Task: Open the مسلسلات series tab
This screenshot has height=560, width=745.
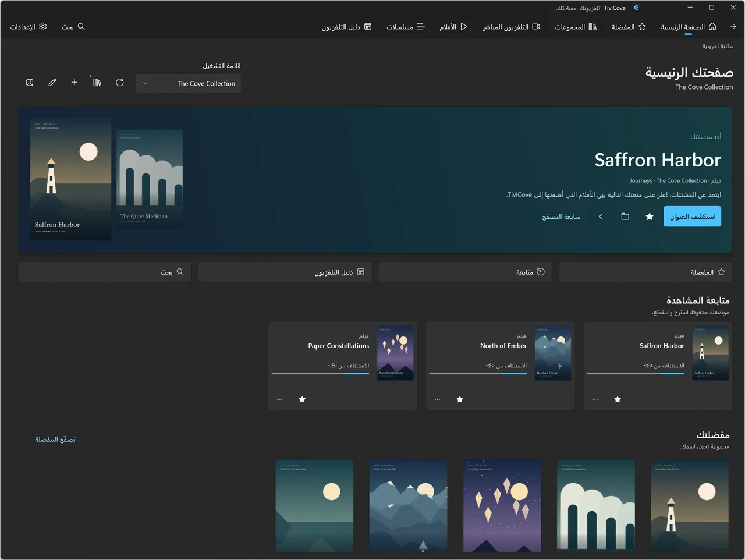Action: point(406,27)
